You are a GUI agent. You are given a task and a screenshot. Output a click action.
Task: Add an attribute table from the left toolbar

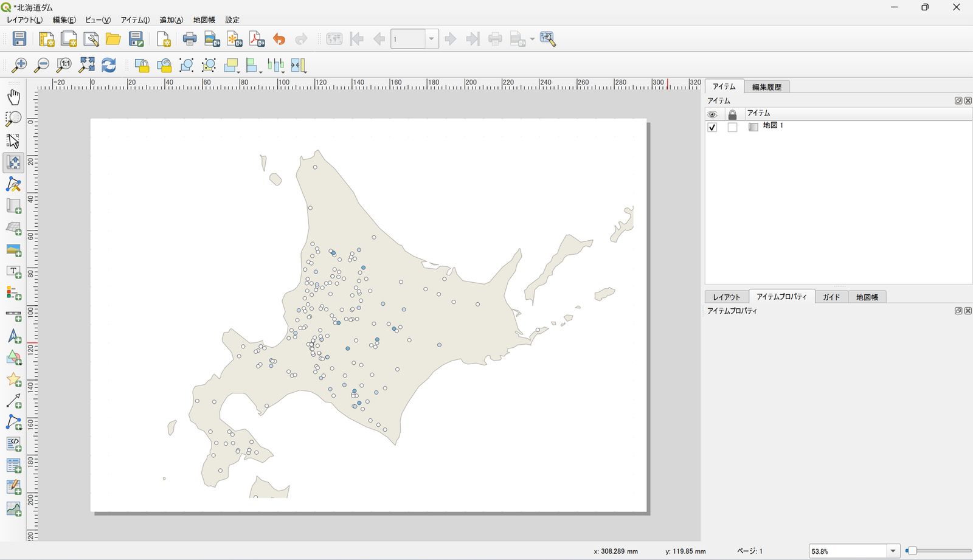(x=13, y=466)
